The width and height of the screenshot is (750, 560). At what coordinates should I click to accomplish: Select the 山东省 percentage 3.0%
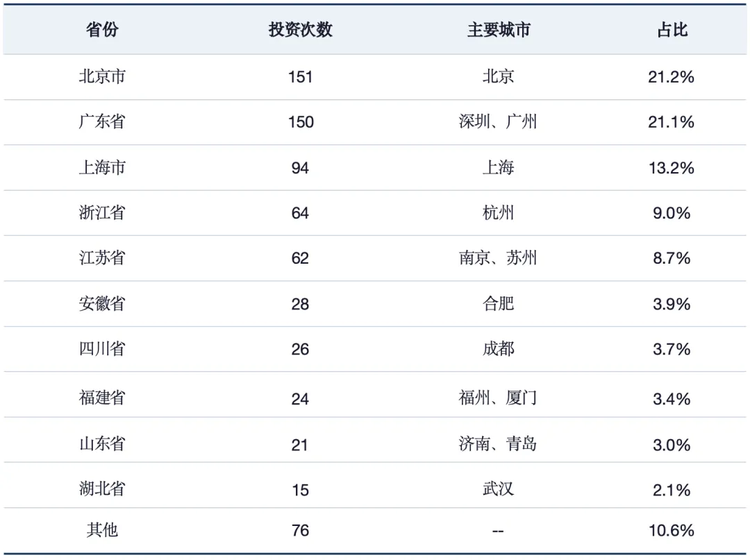click(672, 445)
